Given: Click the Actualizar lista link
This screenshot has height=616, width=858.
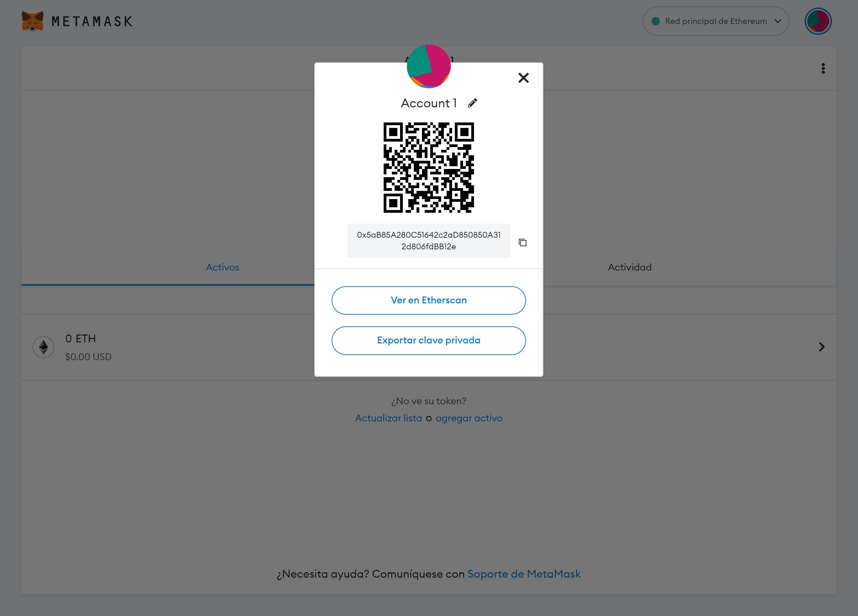Looking at the screenshot, I should coord(388,418).
